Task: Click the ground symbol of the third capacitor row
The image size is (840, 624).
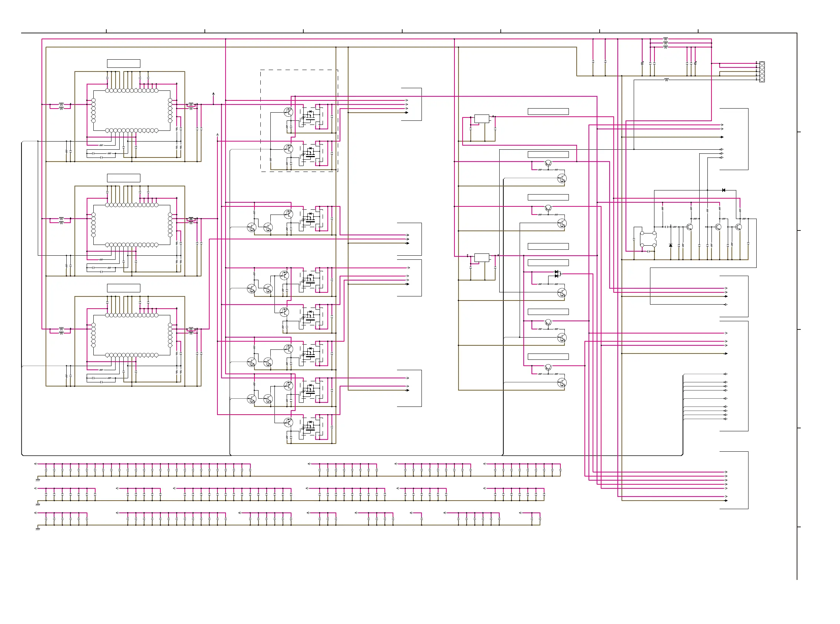Action: pyautogui.click(x=38, y=529)
